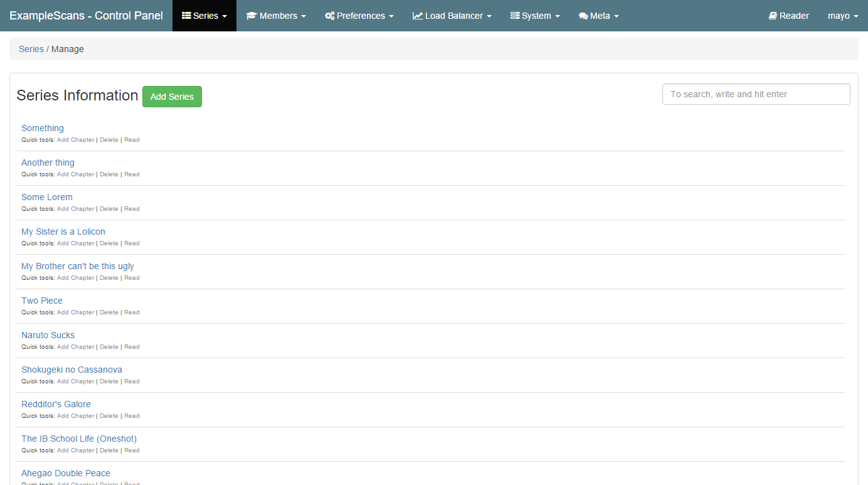Open the Ahegao Double Peace series
Image resolution: width=868 pixels, height=485 pixels.
click(66, 473)
